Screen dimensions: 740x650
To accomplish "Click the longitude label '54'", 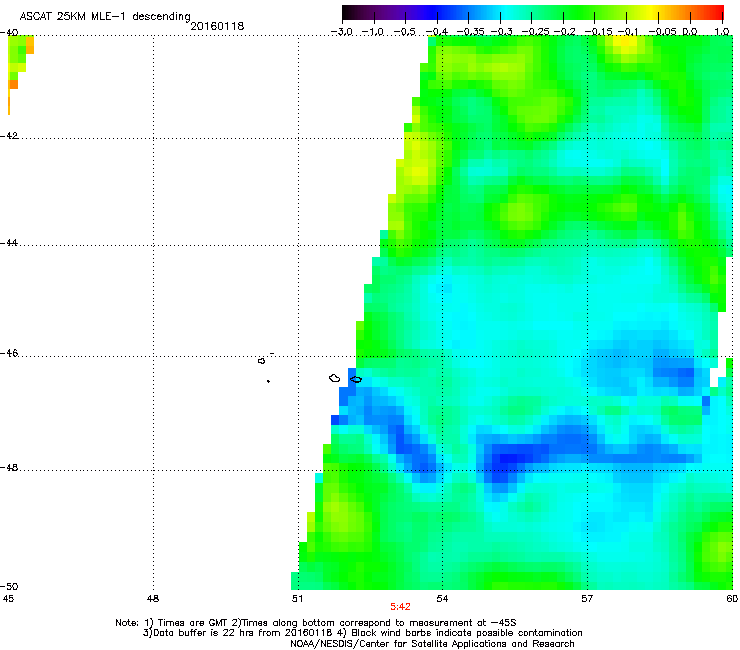I will point(442,599).
